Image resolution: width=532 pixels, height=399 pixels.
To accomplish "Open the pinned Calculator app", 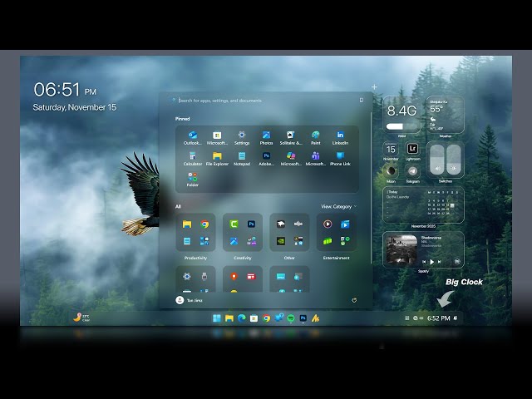I will pos(192,159).
